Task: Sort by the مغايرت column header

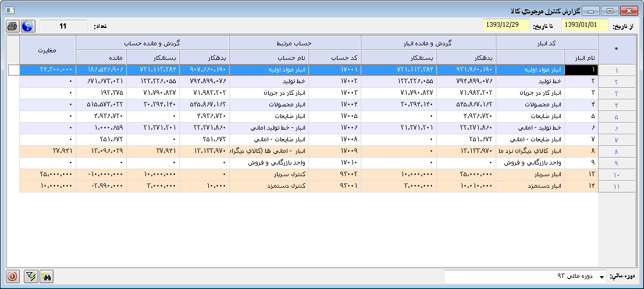Action: coord(48,50)
